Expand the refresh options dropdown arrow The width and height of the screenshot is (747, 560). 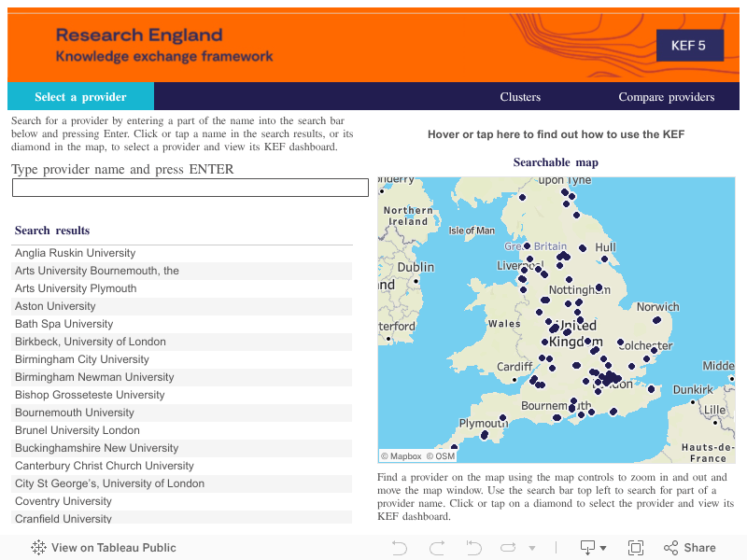(532, 548)
